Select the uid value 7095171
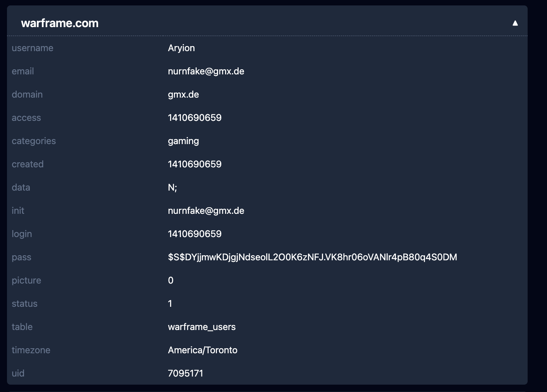 click(x=186, y=373)
